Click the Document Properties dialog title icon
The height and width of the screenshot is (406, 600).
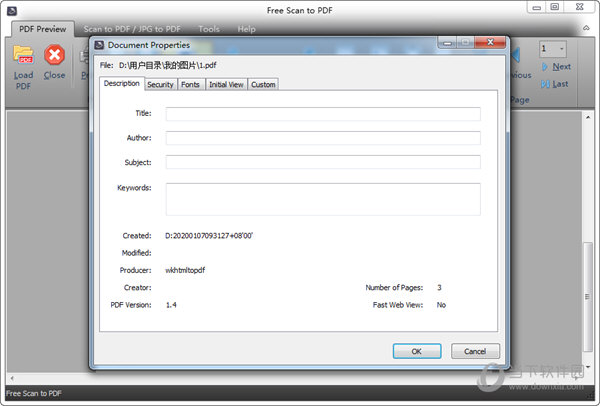pos(99,45)
